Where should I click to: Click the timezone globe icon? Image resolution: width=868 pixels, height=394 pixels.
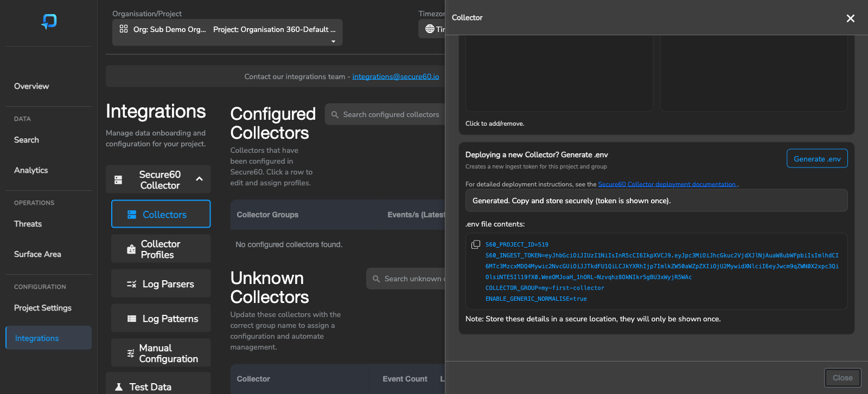coord(430,29)
